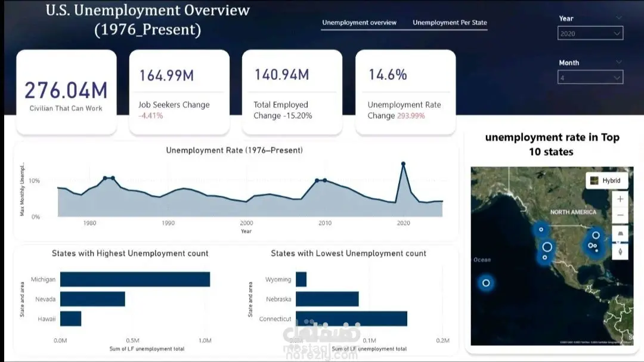Open the Month dropdown showing 4
This screenshot has width=644, height=362.
click(590, 78)
